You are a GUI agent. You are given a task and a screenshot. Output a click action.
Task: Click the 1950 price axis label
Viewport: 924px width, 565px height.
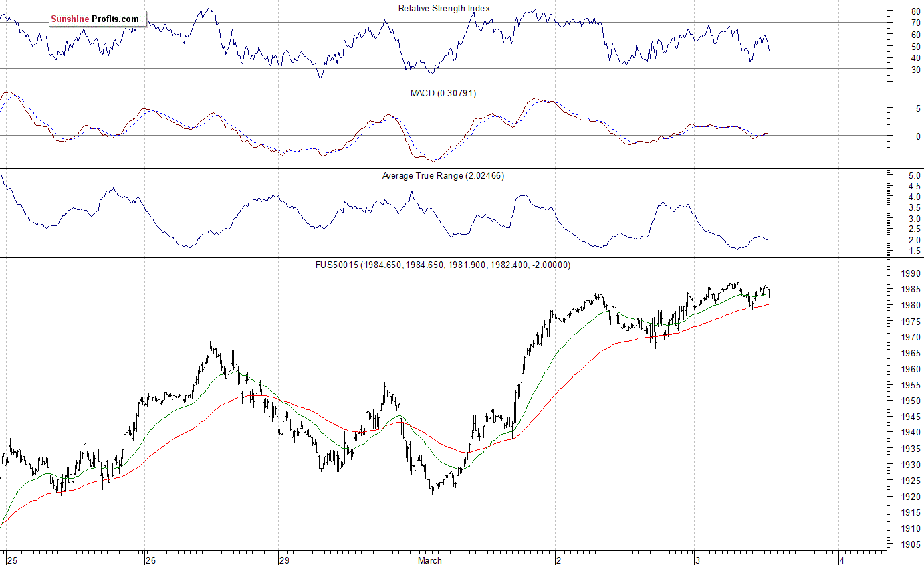[x=910, y=401]
